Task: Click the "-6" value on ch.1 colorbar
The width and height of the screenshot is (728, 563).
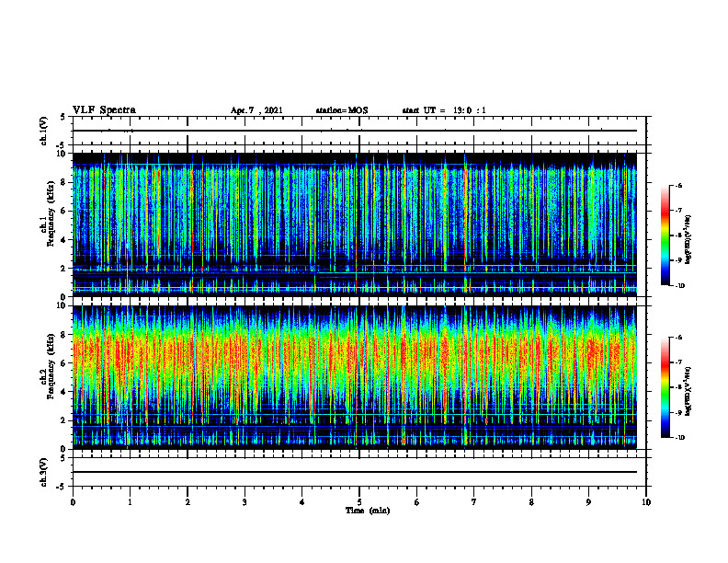Action: [x=678, y=185]
